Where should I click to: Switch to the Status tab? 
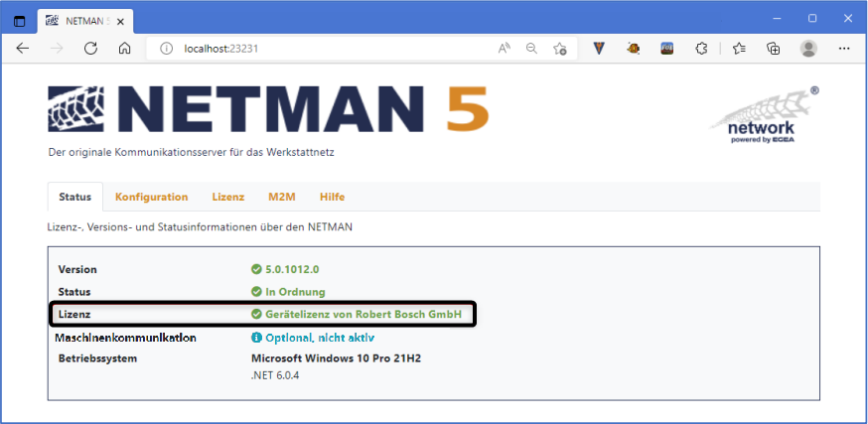click(74, 197)
